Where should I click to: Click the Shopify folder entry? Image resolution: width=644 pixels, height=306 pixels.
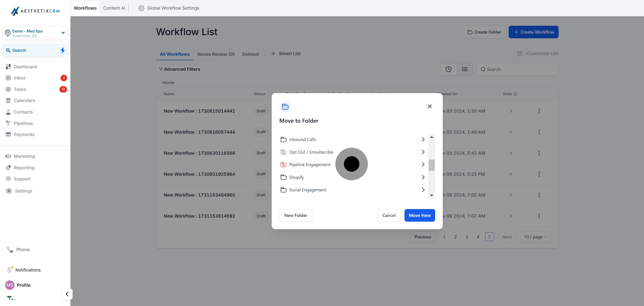point(296,177)
